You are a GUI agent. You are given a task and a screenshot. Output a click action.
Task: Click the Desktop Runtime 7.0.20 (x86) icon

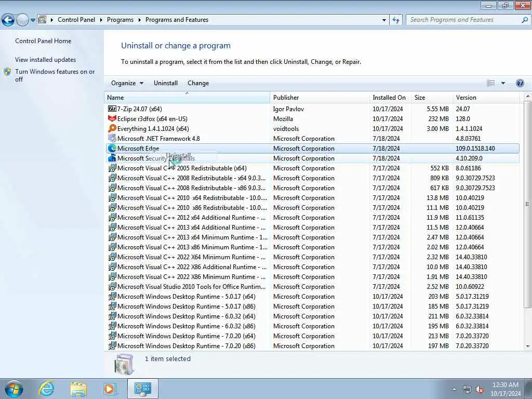[112, 345]
